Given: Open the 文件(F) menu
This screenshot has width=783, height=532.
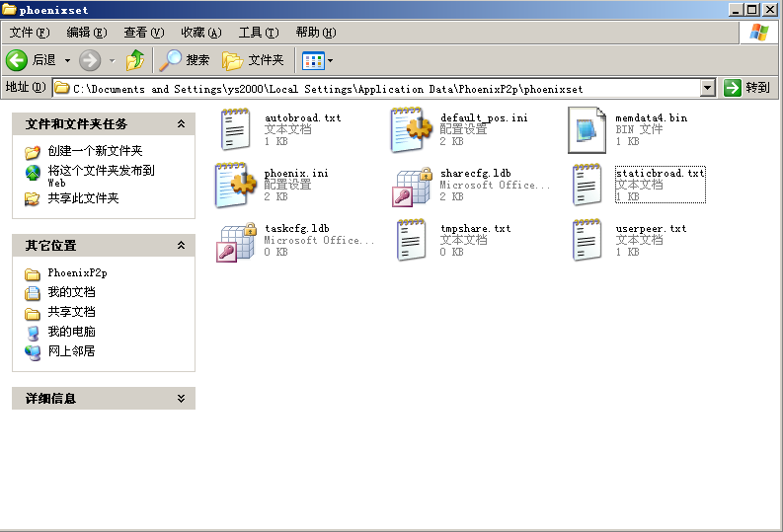Looking at the screenshot, I should 30,33.
